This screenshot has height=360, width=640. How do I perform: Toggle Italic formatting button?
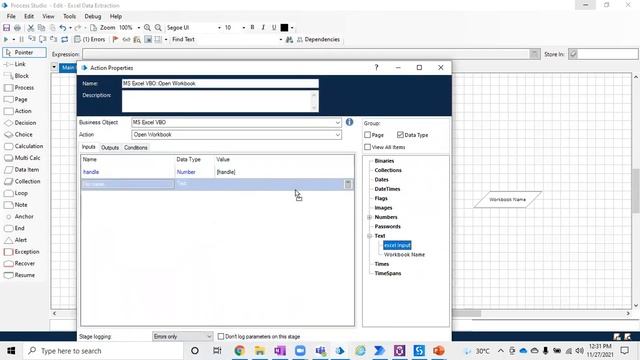(x=263, y=27)
